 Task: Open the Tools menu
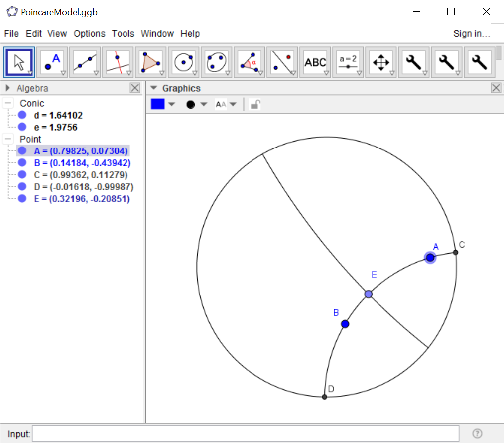click(123, 34)
